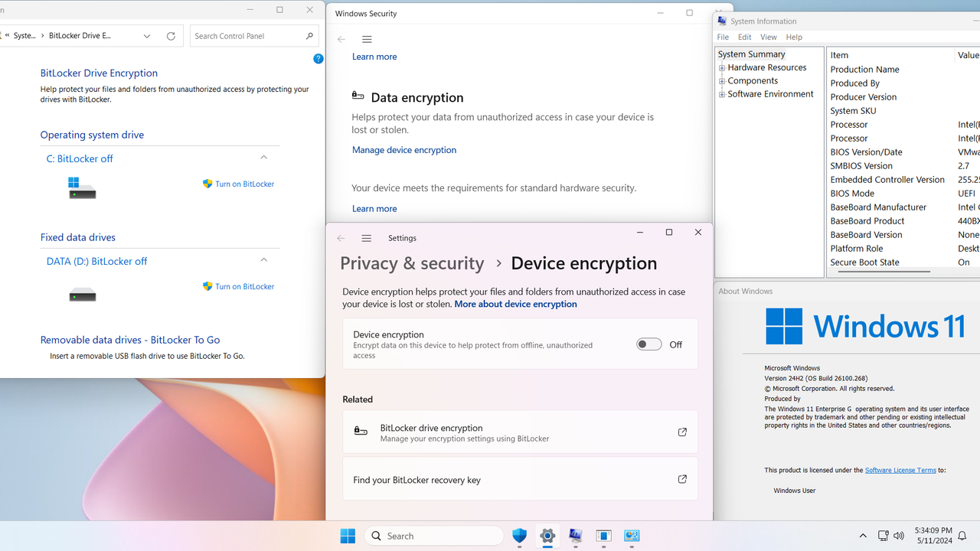Click the Value column header
This screenshot has height=551, width=980.
point(967,55)
